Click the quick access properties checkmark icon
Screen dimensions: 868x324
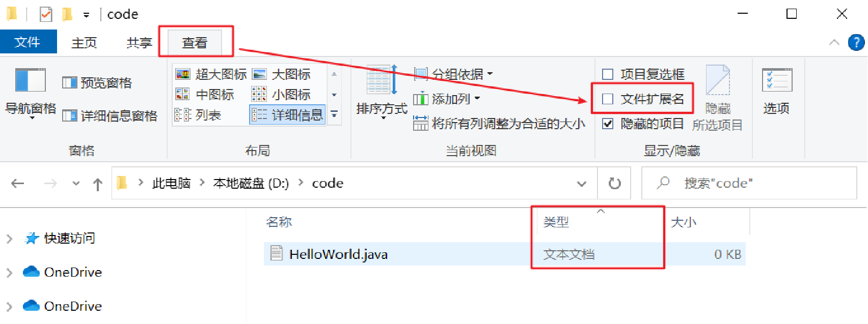pos(46,14)
